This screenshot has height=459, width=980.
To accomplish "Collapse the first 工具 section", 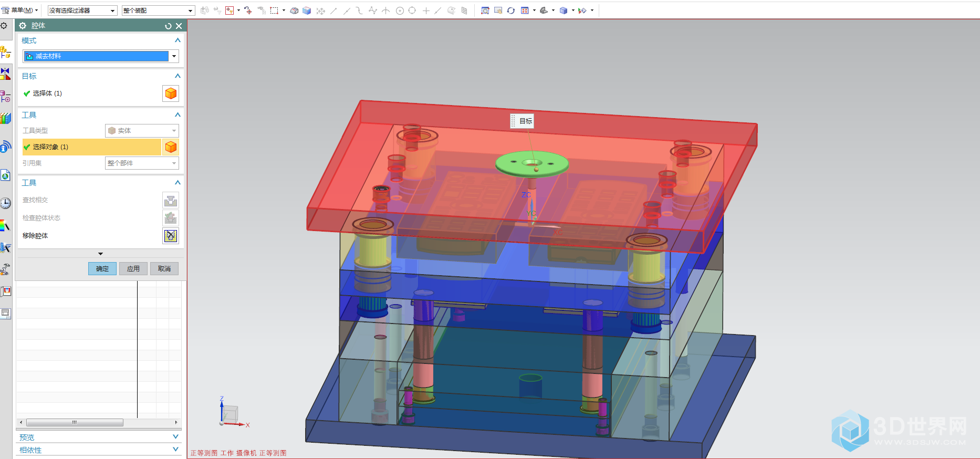I will (178, 115).
